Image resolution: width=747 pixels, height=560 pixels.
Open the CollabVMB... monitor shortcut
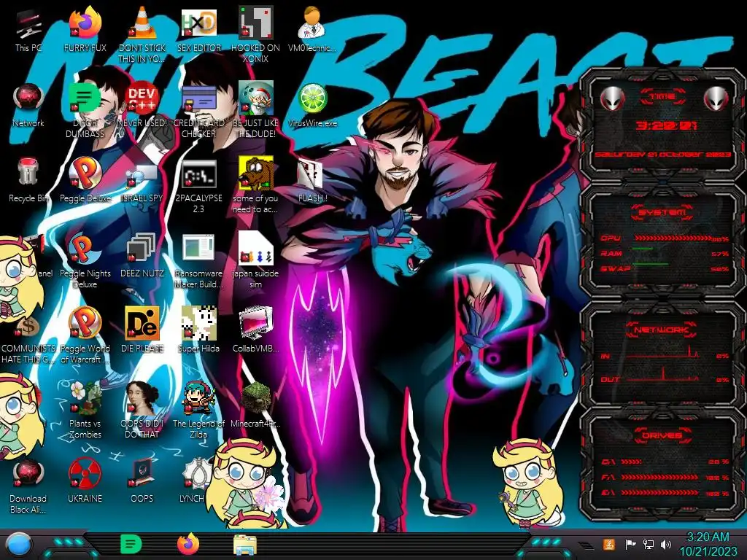(256, 330)
